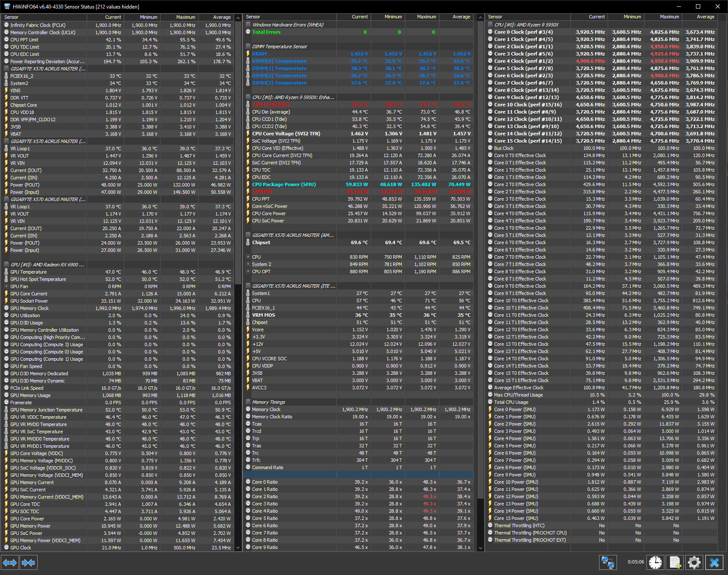This screenshot has height=575, width=728.
Task: Close the sensor window with the blue X icon
Action: (713, 562)
